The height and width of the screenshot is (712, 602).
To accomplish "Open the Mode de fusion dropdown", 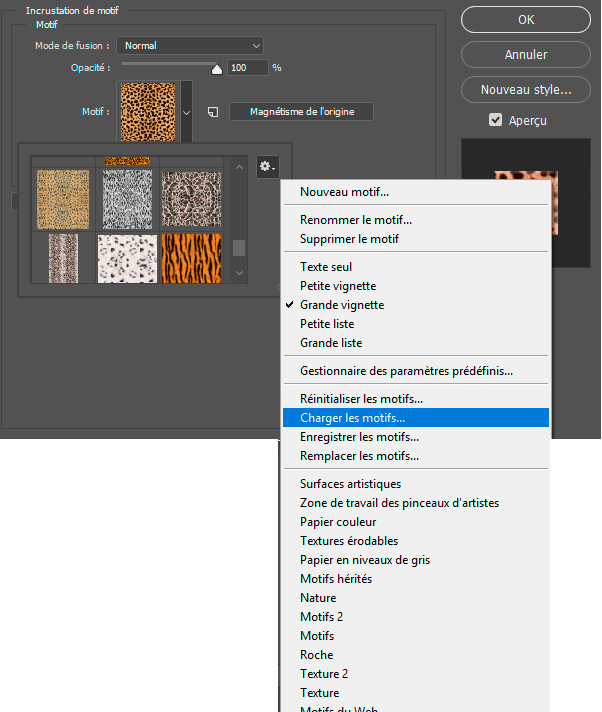I will tap(190, 45).
